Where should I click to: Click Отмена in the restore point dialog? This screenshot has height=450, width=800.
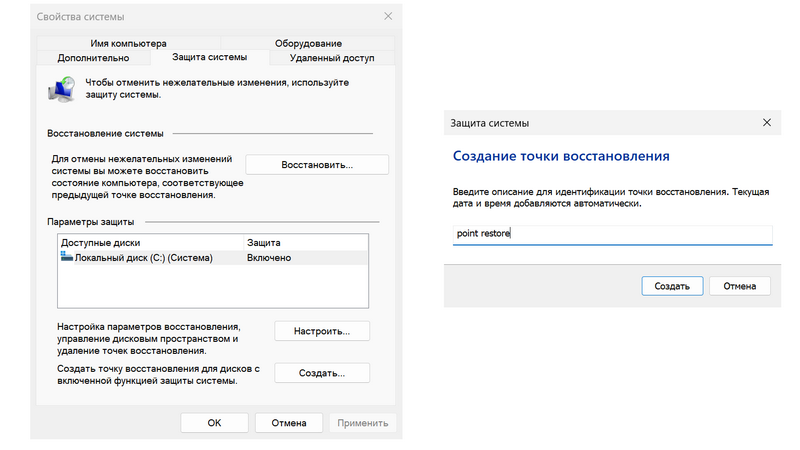pos(740,286)
